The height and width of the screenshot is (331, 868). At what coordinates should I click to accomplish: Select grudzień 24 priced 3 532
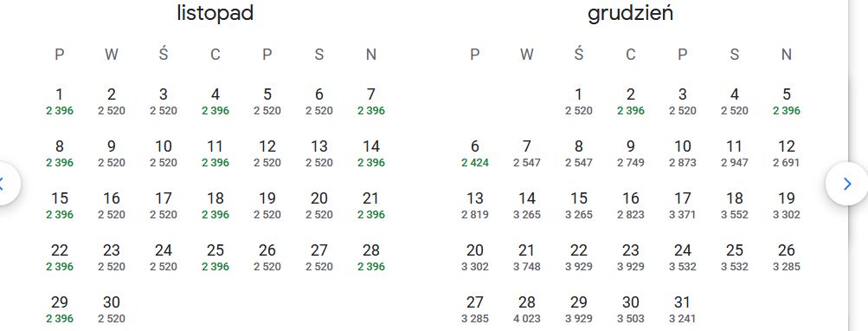pos(683,258)
